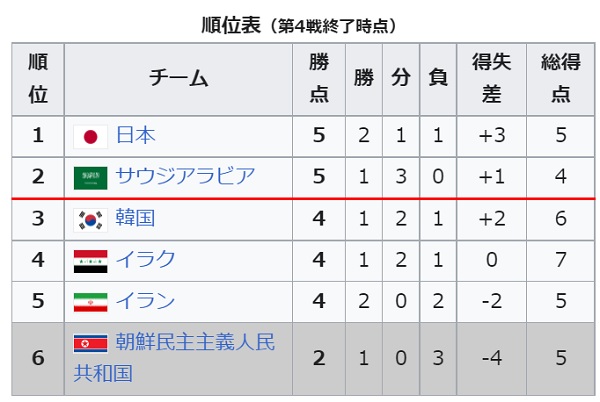
Task: Open the 韓国 team link
Action: pos(135,218)
